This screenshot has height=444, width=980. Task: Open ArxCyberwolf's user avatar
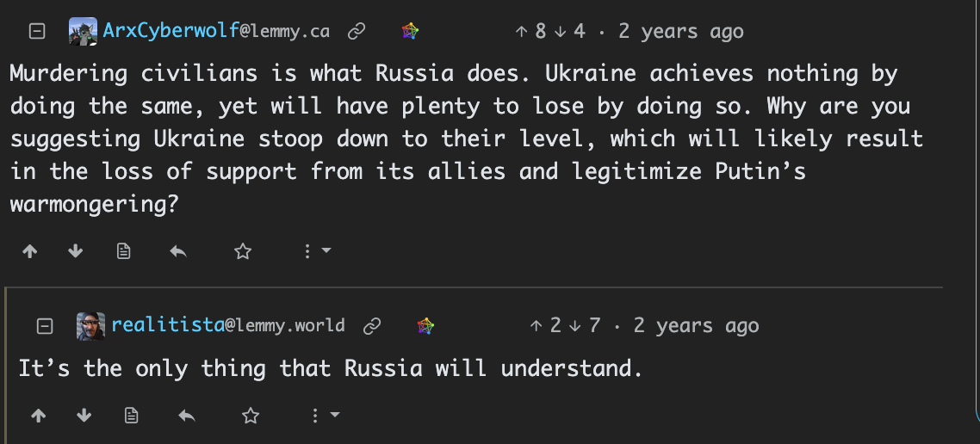tap(84, 32)
